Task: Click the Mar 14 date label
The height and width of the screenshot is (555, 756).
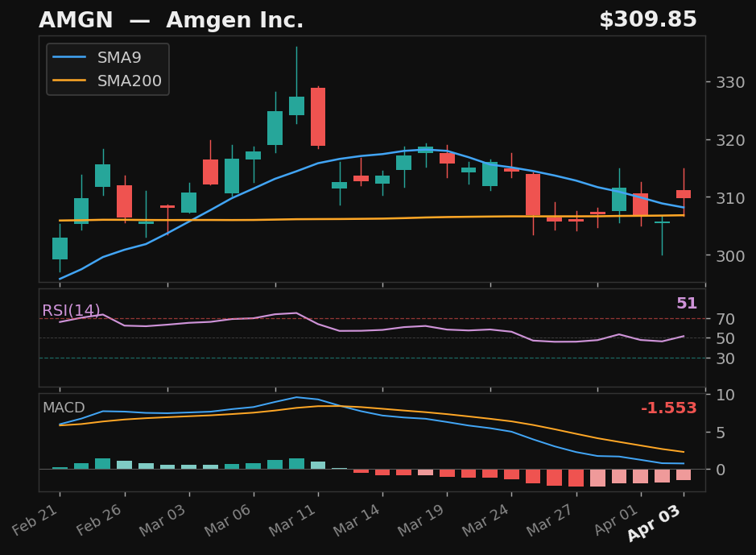Action: pos(357,520)
